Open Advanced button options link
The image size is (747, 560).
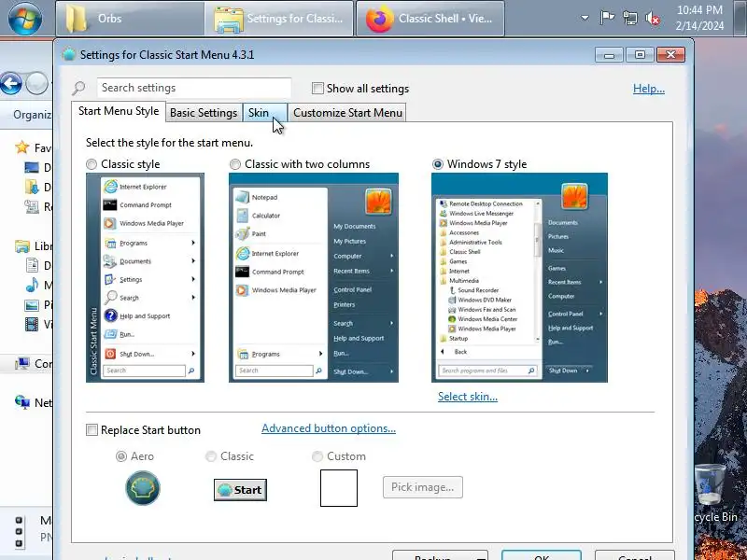(x=329, y=428)
